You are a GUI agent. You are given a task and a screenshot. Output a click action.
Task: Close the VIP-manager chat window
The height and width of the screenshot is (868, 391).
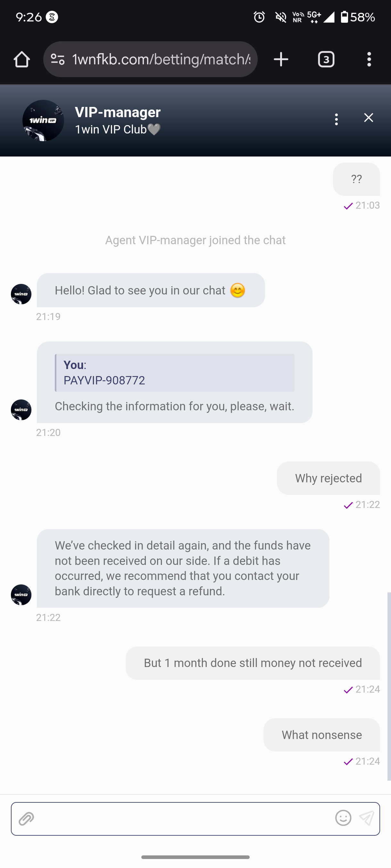[368, 117]
